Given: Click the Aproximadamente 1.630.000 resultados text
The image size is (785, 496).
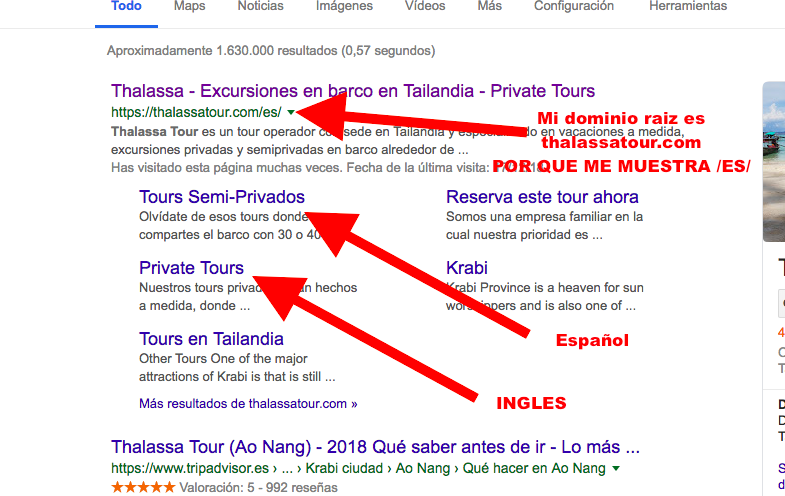Looking at the screenshot, I should click(271, 51).
